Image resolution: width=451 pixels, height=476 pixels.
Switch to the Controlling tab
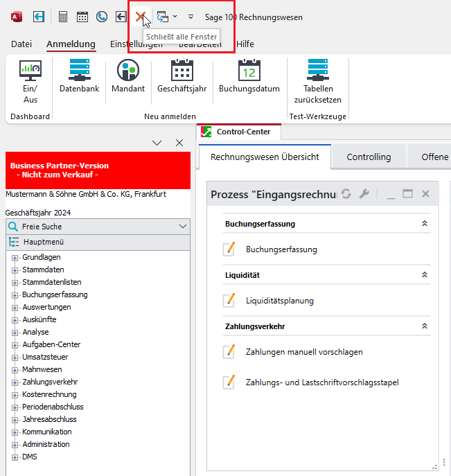point(369,157)
